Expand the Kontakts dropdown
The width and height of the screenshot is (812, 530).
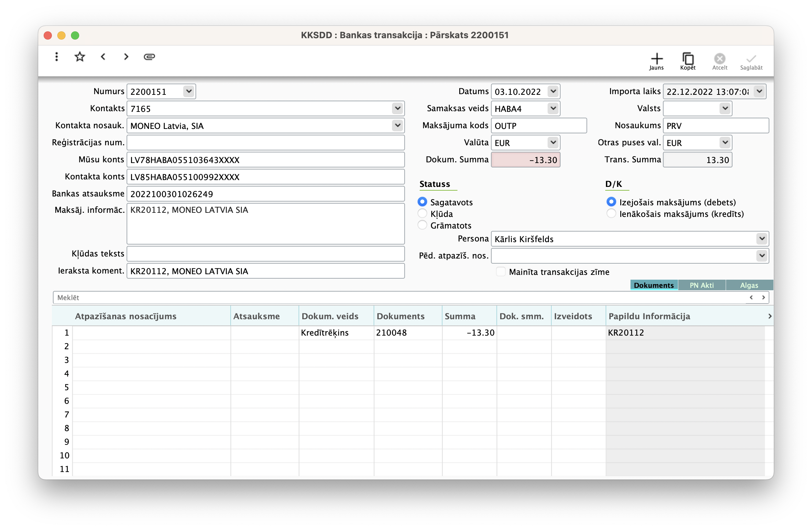pos(397,108)
